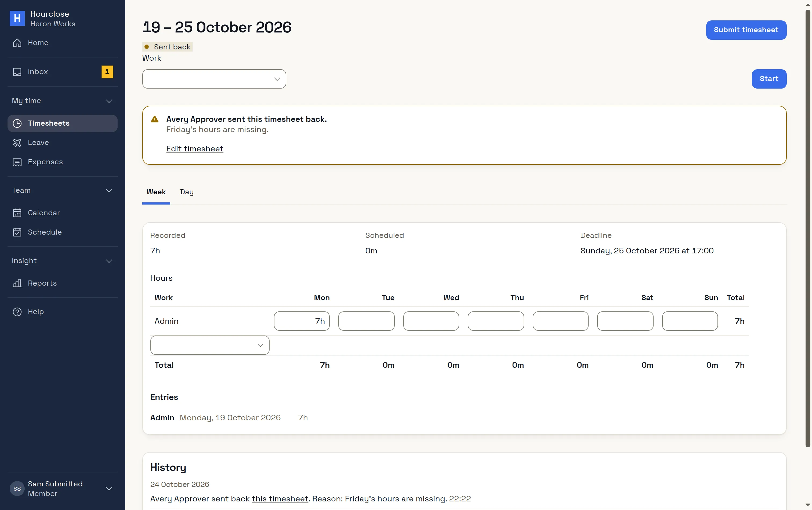
Task: Click the page vertical scrollbar
Action: click(808, 228)
